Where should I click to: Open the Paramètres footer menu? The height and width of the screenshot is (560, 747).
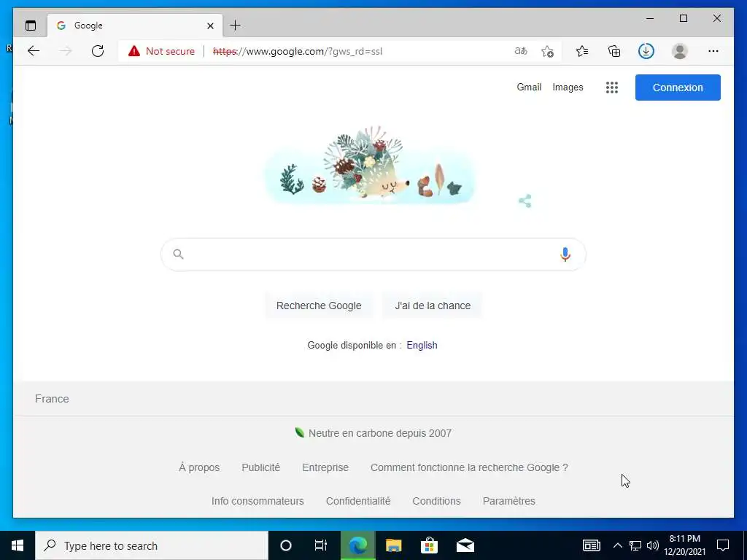pos(508,501)
